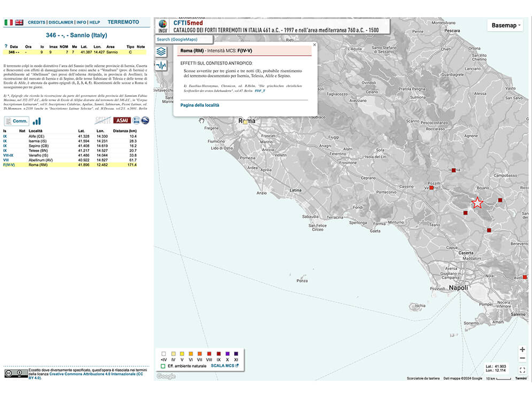The height and width of the screenshot is (399, 532).
Task: Open the INFO page
Action: coord(81,22)
